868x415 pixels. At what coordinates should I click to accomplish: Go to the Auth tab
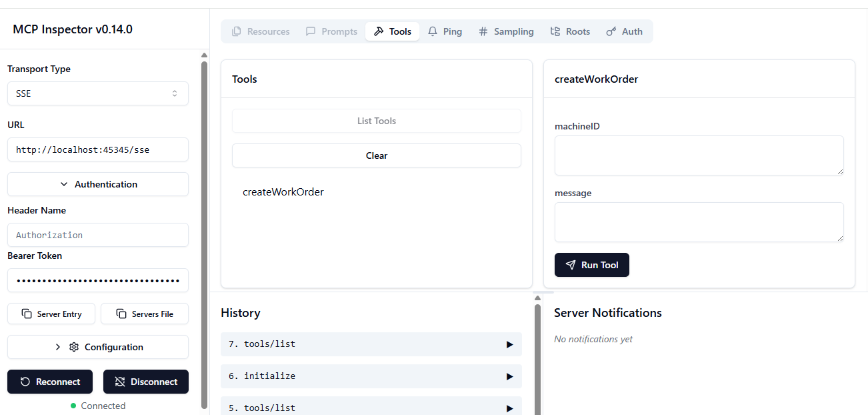pyautogui.click(x=624, y=31)
